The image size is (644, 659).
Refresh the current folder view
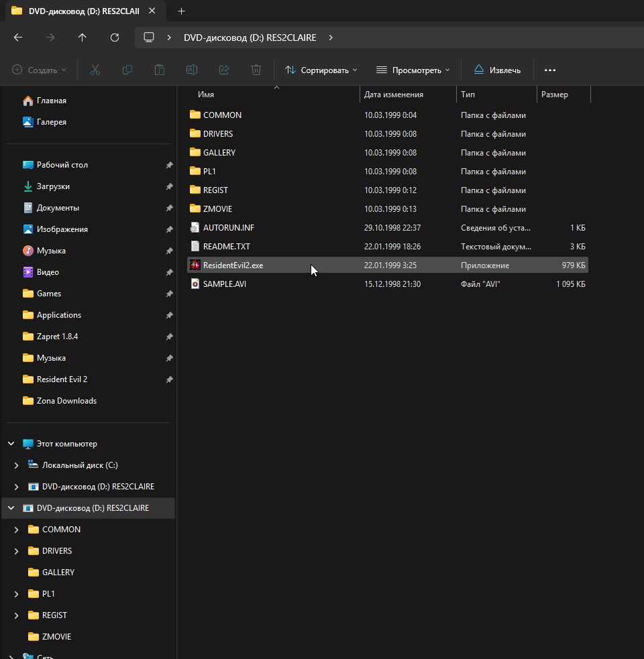(x=115, y=38)
